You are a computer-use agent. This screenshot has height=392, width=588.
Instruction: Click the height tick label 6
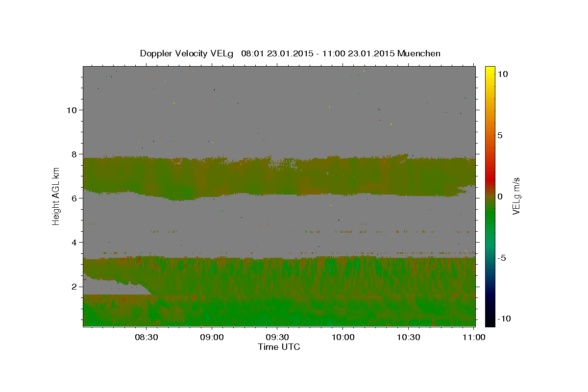[74, 198]
